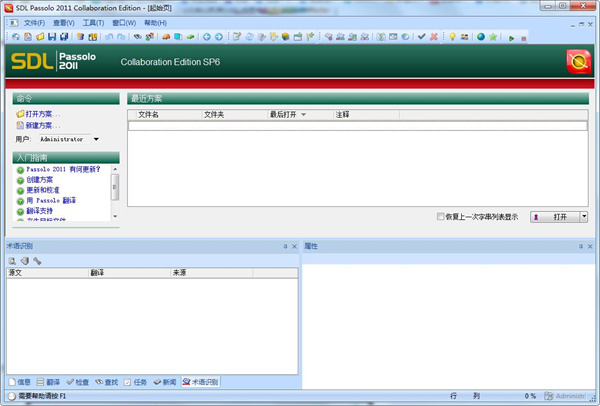Click the Administr user status bar entry
Screen dimensions: 600x406
point(565,396)
